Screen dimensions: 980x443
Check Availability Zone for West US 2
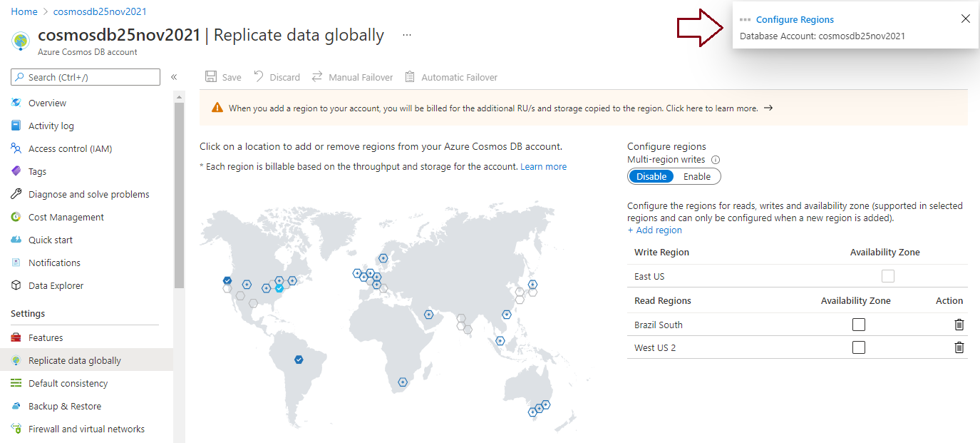click(x=859, y=347)
